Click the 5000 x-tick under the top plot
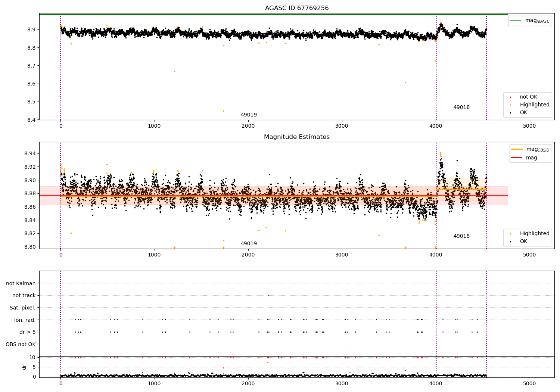The width and height of the screenshot is (560, 392). [529, 126]
